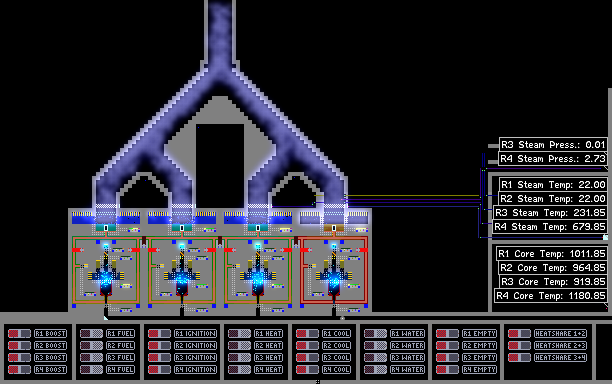Flip the R4 HEAT switch
The width and height of the screenshot is (612, 384).
pos(239,370)
